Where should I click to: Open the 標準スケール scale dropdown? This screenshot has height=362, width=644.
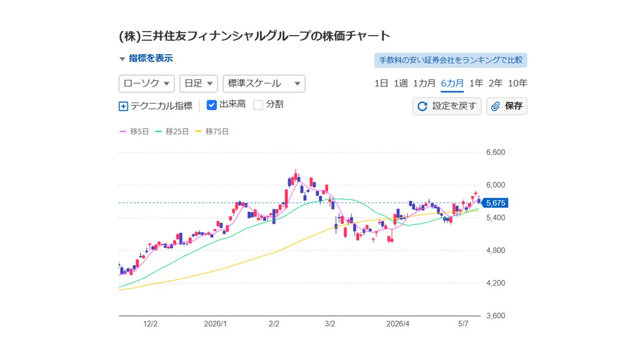[264, 83]
